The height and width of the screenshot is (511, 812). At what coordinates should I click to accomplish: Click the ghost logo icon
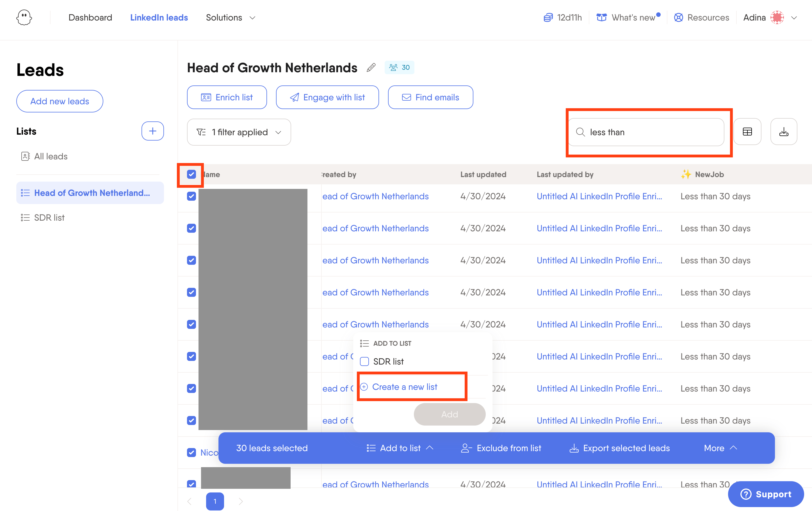click(x=24, y=17)
